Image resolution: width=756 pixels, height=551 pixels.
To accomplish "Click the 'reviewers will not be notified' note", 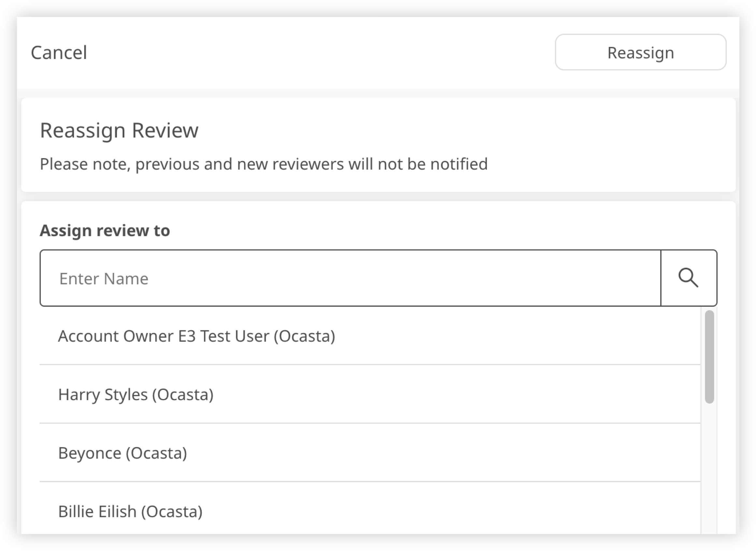I will pyautogui.click(x=263, y=164).
